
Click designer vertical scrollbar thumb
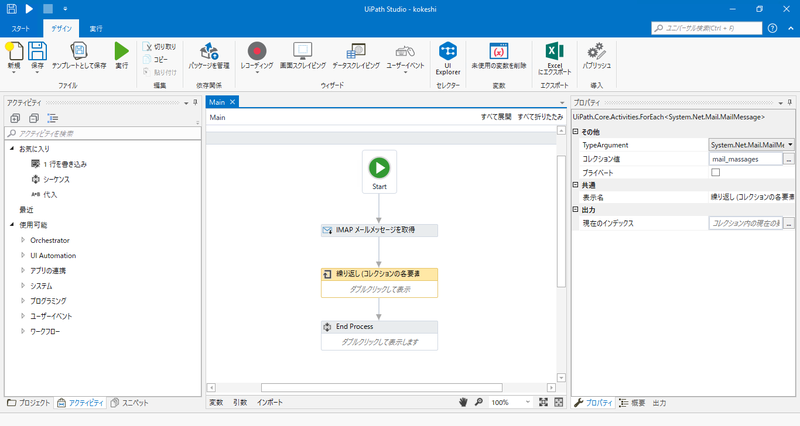click(x=561, y=222)
